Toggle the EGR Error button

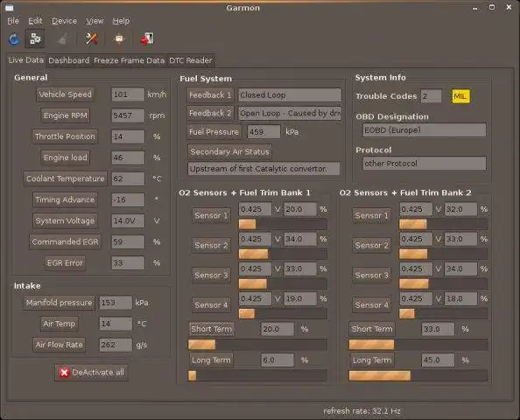[65, 262]
